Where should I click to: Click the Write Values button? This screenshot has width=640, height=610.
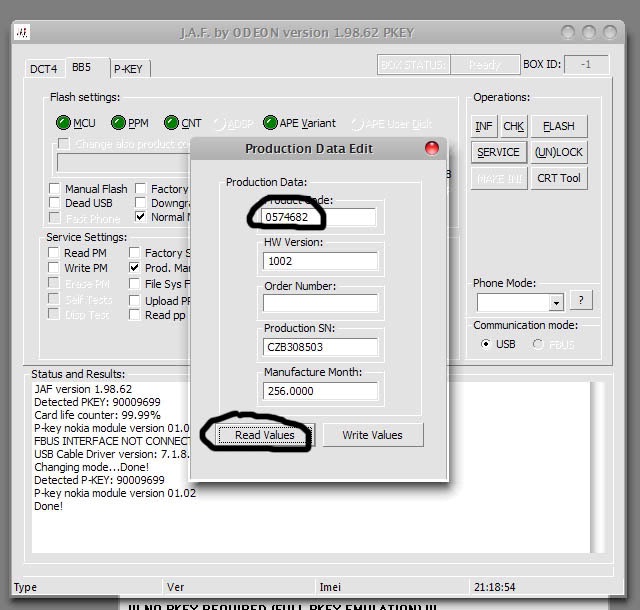pyautogui.click(x=373, y=435)
